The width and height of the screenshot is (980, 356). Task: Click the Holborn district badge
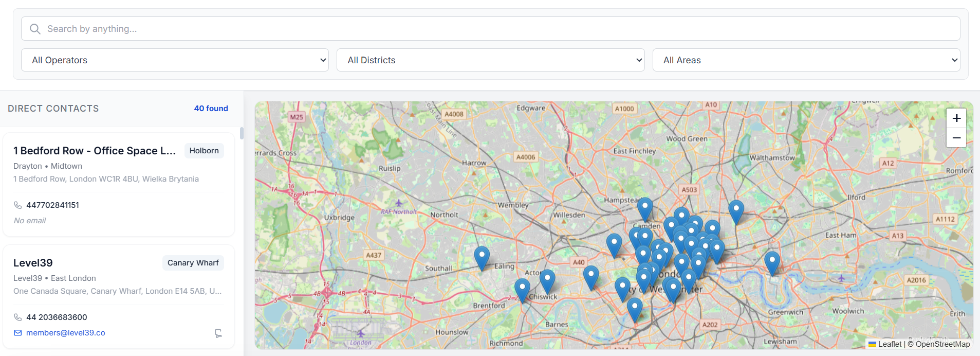pyautogui.click(x=204, y=151)
